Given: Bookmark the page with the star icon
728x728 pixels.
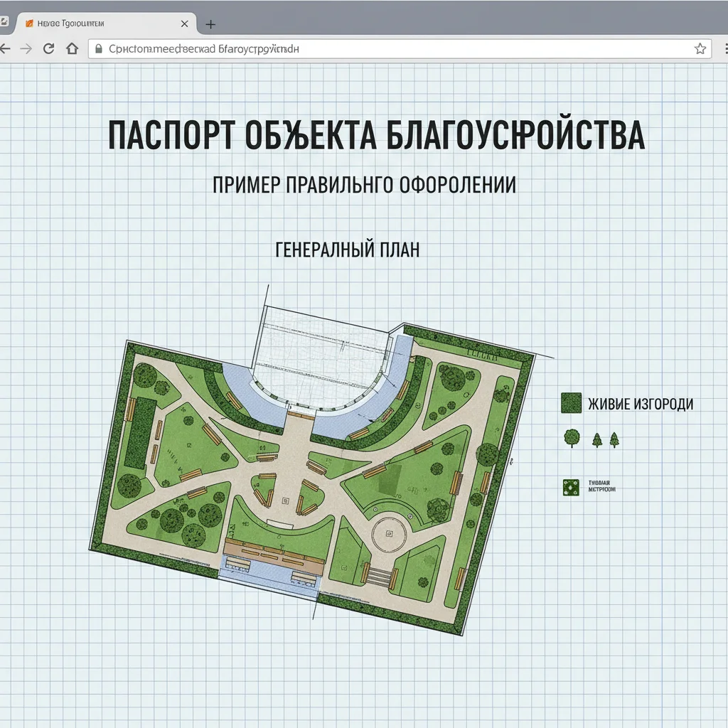Looking at the screenshot, I should [700, 48].
